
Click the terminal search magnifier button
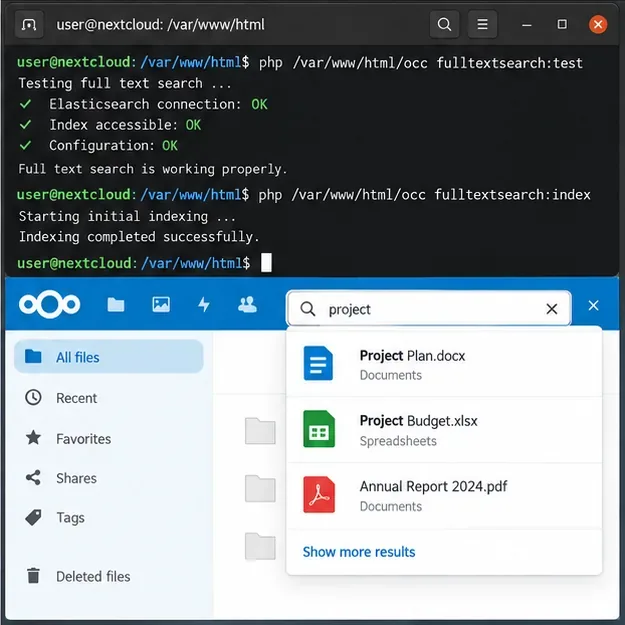(x=444, y=25)
